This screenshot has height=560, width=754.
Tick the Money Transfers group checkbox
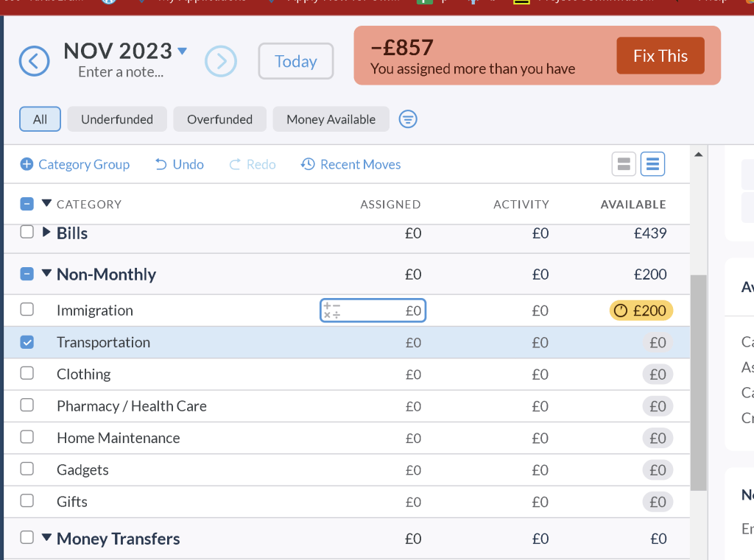pyautogui.click(x=27, y=537)
